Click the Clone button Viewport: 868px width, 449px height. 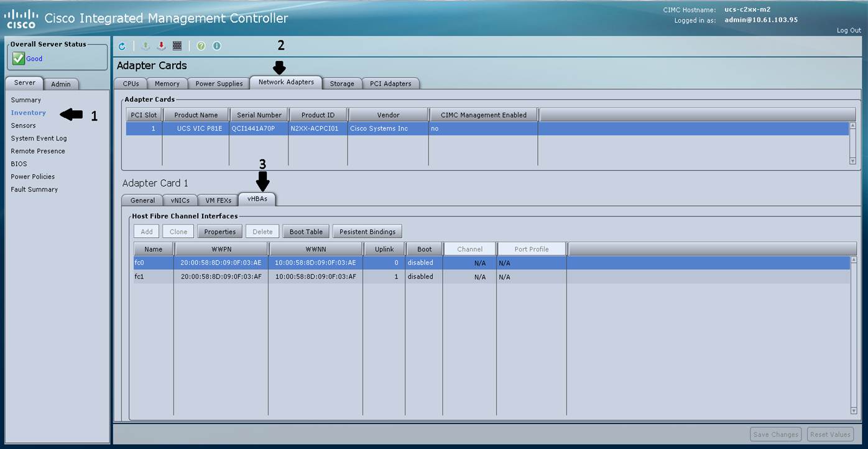178,231
